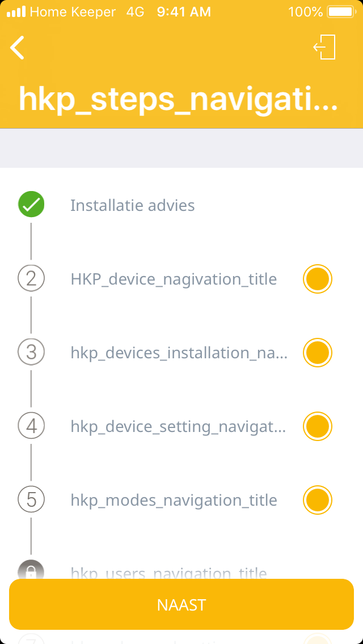Tap the exit icon in header
Viewport: 363px width, 644px height.
tap(325, 47)
